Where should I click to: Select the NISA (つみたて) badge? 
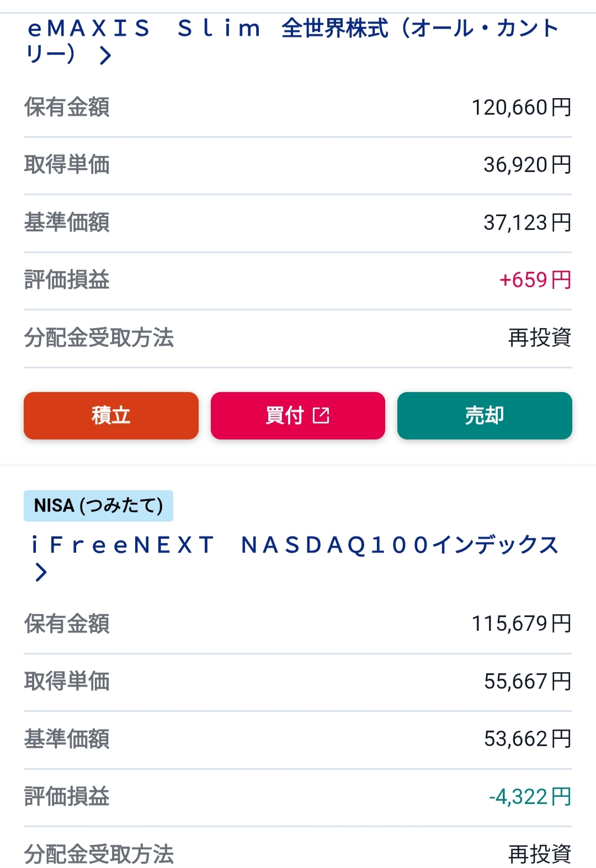(x=98, y=506)
